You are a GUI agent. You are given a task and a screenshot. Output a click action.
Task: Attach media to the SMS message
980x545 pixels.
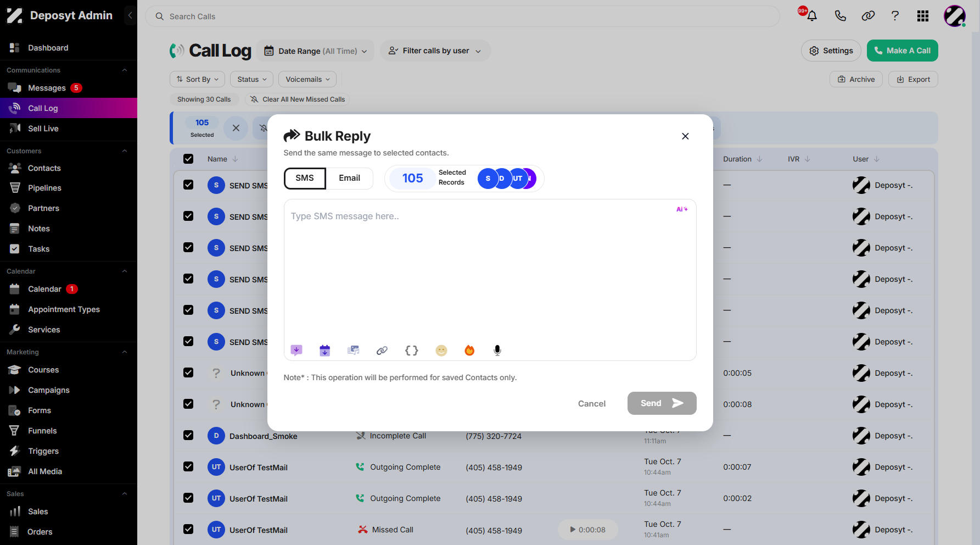[x=354, y=350]
